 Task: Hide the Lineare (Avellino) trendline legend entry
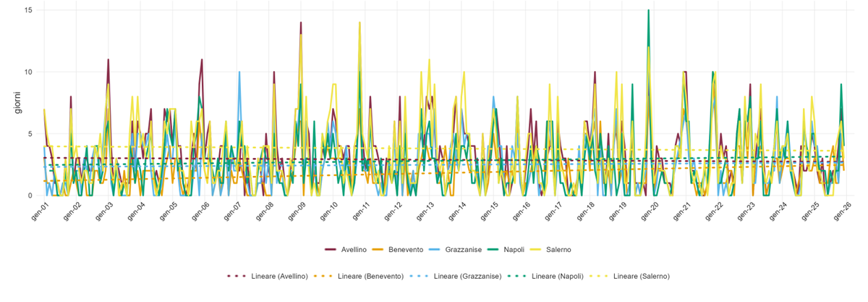(x=268, y=277)
